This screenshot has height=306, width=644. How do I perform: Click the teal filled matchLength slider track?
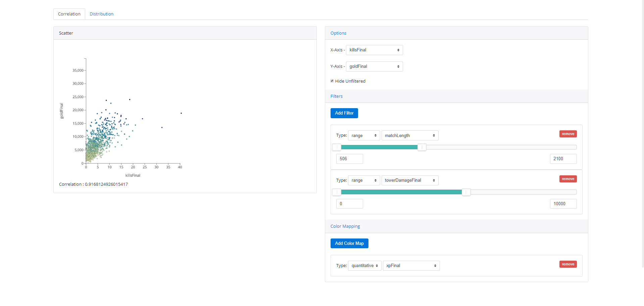pos(379,147)
